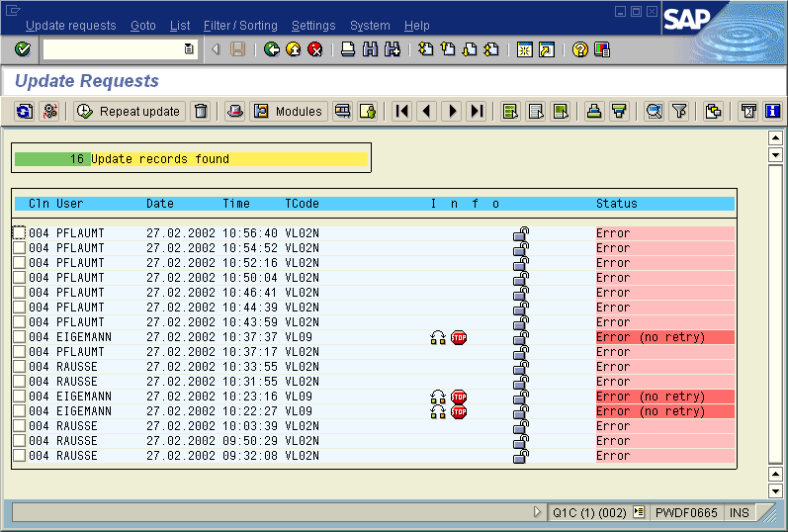The image size is (788, 532).
Task: Click the Find binoculars icon
Action: (370, 49)
